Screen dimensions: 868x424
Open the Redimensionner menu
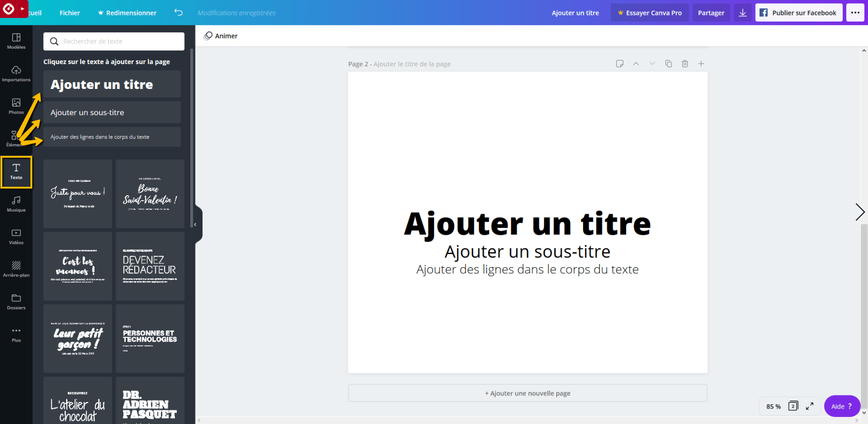[127, 13]
